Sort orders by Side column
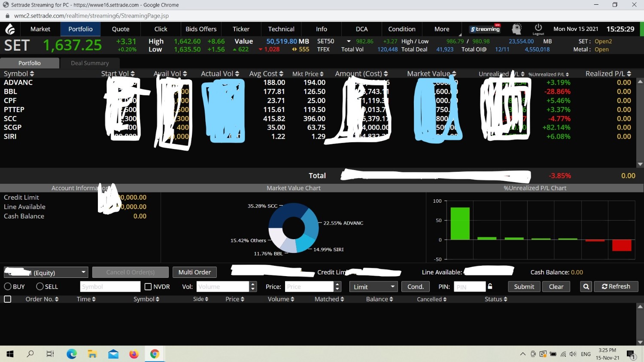644x362 pixels. pos(207,299)
